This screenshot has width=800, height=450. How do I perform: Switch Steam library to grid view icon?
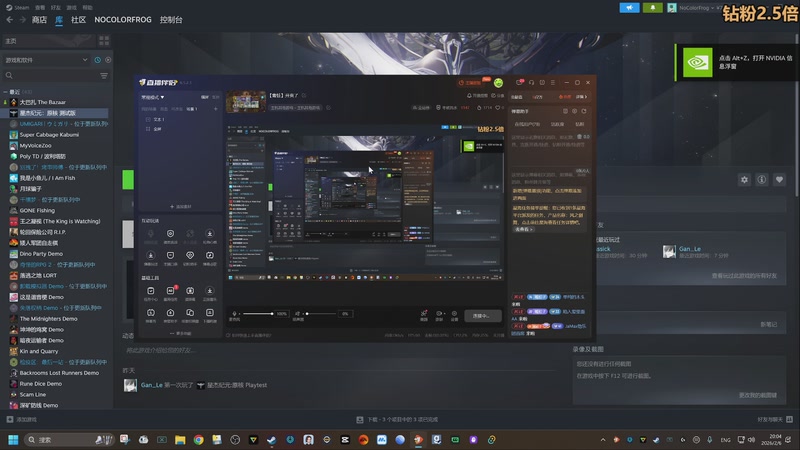click(x=104, y=40)
